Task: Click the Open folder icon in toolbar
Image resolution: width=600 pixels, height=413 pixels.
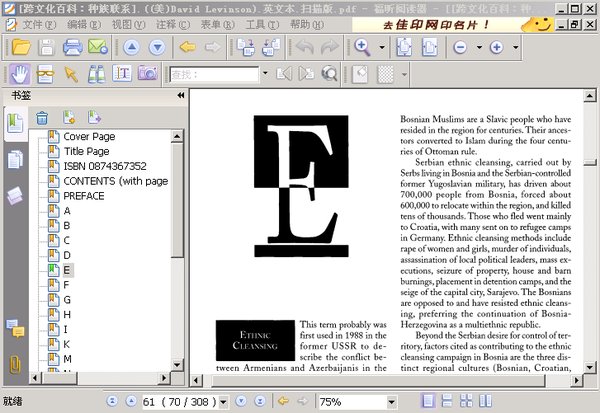Action: 19,47
